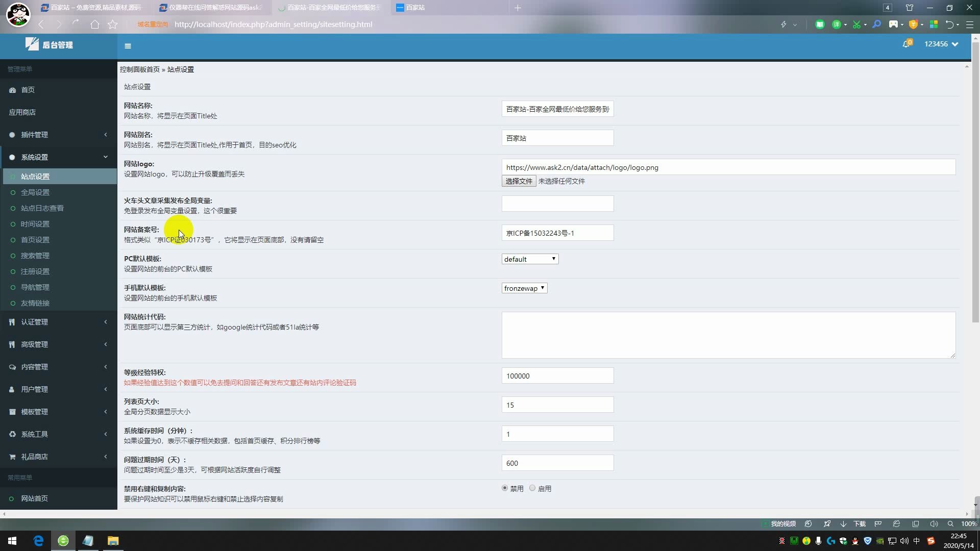Click the browser refresh icon
Viewport: 980px width, 551px height.
(x=76, y=23)
